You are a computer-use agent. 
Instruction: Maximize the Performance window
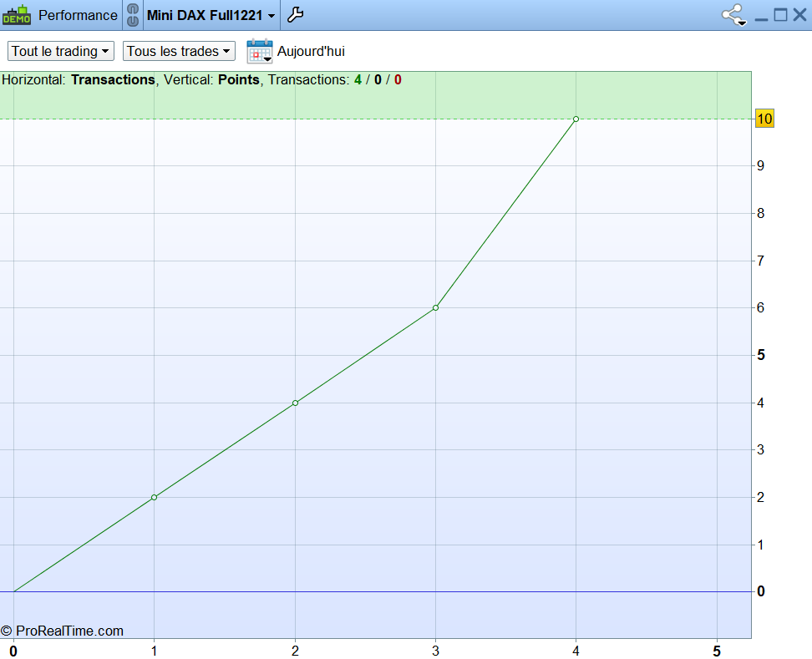(780, 15)
